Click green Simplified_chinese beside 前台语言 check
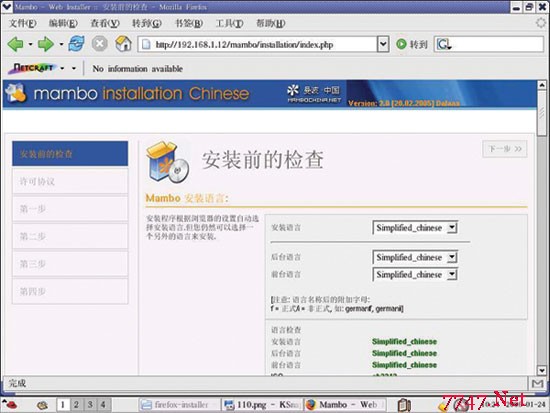This screenshot has width=550, height=413. 404,365
